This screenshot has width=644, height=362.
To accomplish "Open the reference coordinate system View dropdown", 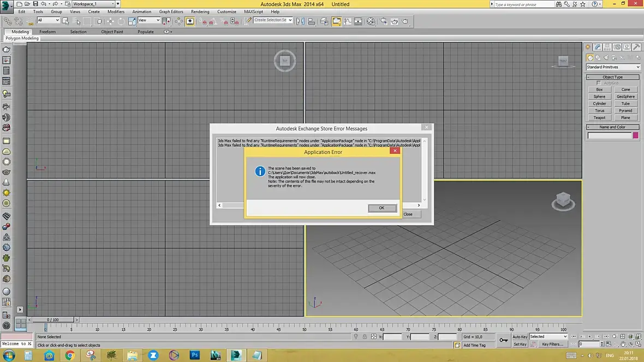I will pos(148,20).
